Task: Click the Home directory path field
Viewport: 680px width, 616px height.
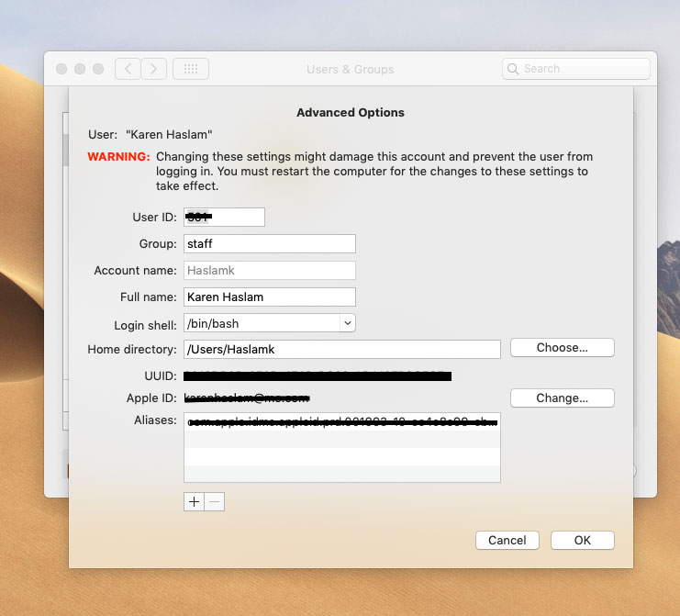Action: (x=341, y=350)
